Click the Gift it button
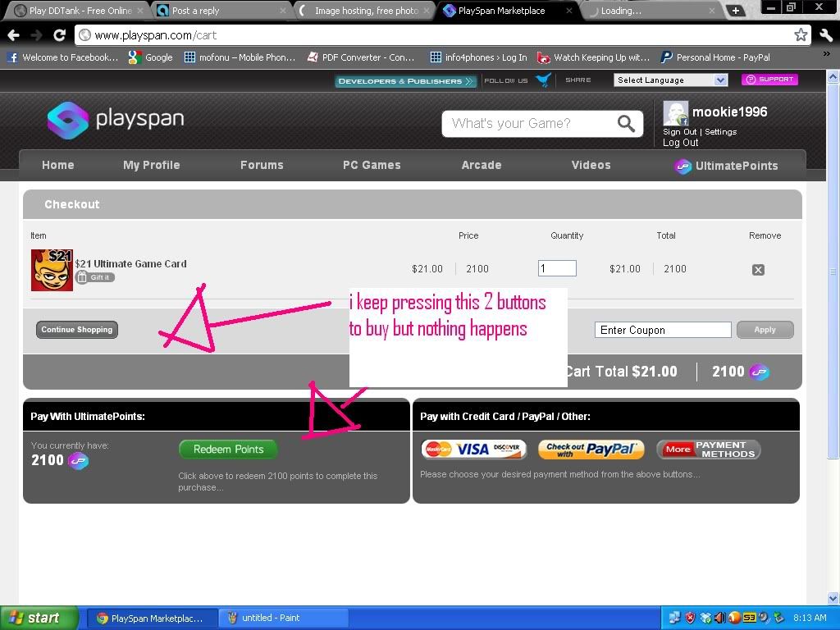Screen dimensions: 840x630 [x=95, y=277]
